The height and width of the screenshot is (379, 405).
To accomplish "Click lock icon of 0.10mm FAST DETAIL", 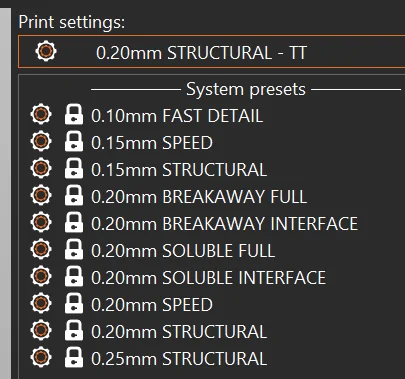I will [74, 114].
